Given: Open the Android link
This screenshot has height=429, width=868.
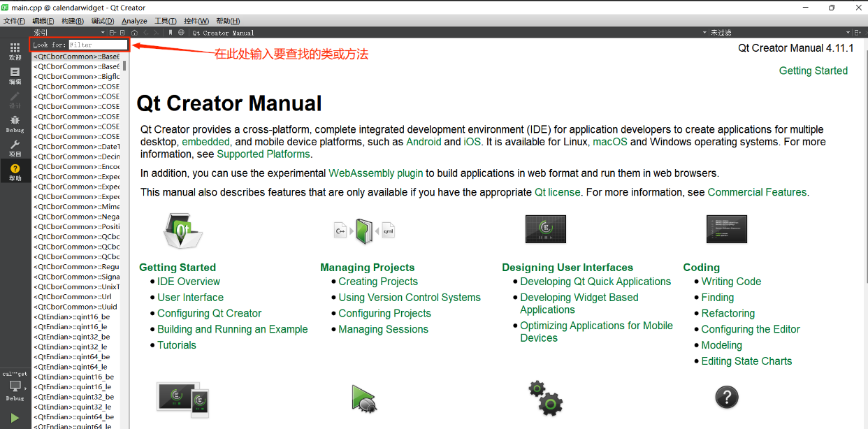Looking at the screenshot, I should 424,142.
